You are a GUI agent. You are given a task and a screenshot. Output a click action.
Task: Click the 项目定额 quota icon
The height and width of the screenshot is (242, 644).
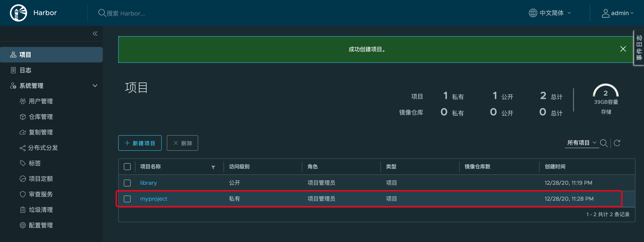[23, 179]
